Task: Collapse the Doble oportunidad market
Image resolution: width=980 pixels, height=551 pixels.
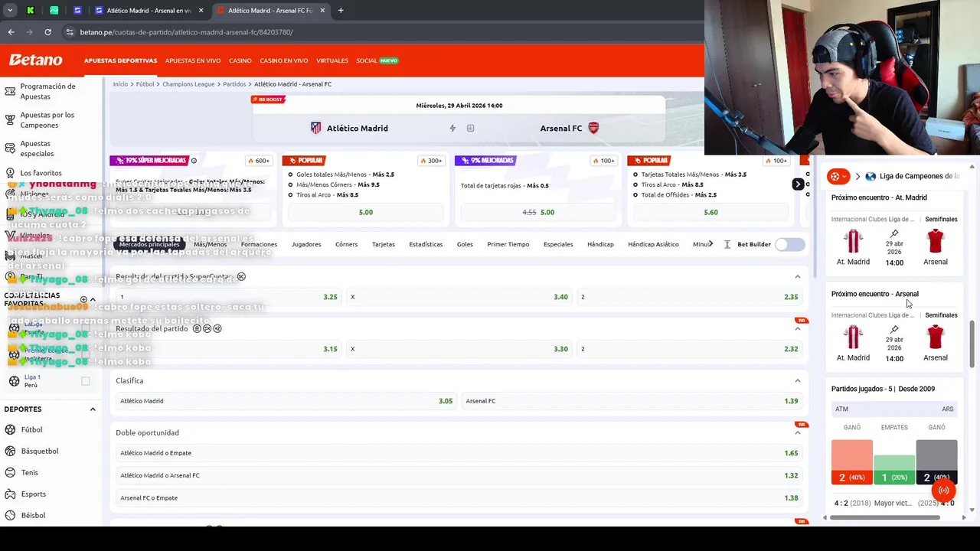Action: (x=797, y=432)
